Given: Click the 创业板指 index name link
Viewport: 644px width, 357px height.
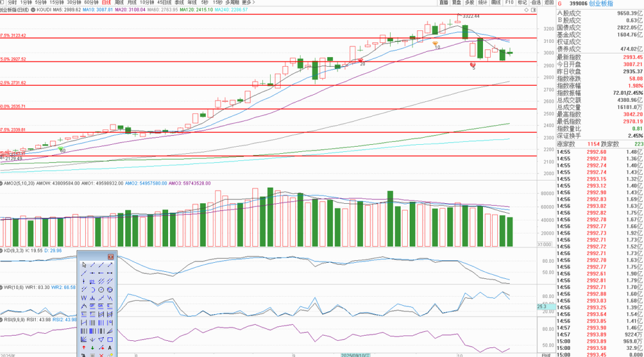Looking at the screenshot, I should click(x=601, y=4).
